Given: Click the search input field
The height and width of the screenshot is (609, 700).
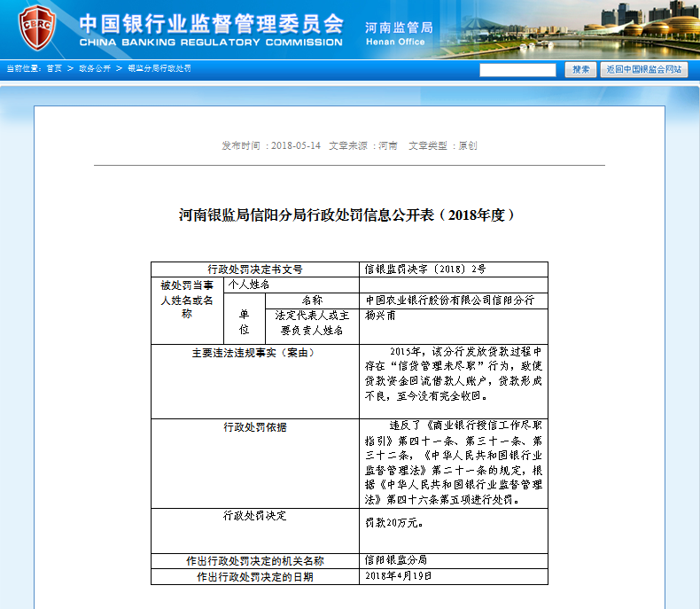Looking at the screenshot, I should 517,69.
